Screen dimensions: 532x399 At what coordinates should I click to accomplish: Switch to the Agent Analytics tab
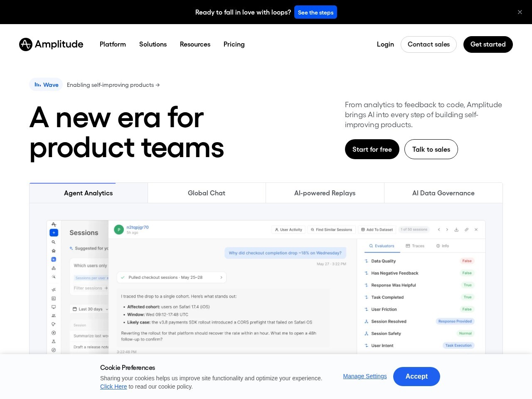click(89, 193)
